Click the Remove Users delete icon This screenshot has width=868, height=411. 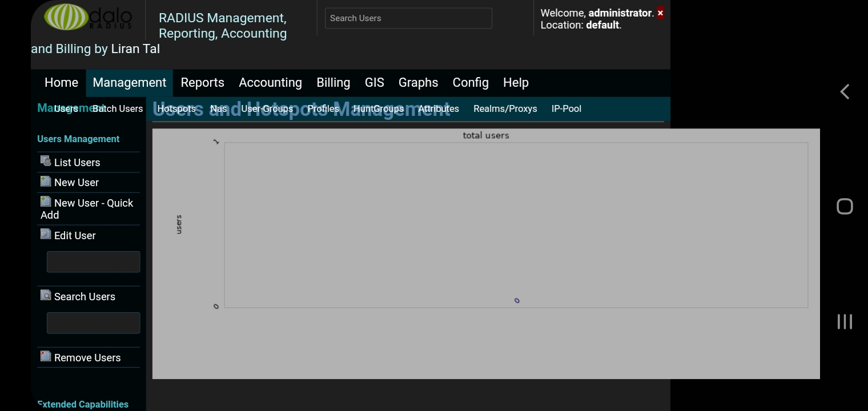point(46,356)
